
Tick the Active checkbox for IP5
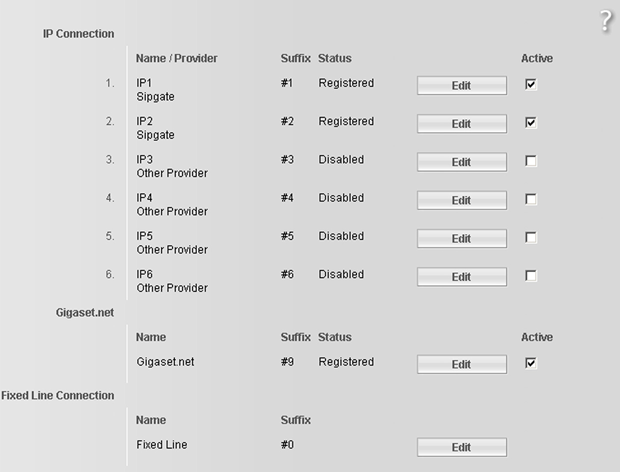coord(531,238)
